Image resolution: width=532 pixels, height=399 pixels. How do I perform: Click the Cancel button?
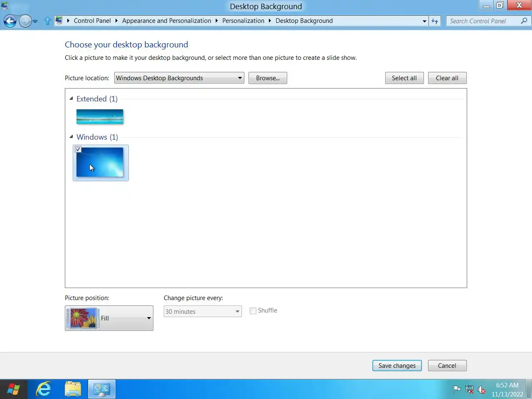click(x=447, y=366)
